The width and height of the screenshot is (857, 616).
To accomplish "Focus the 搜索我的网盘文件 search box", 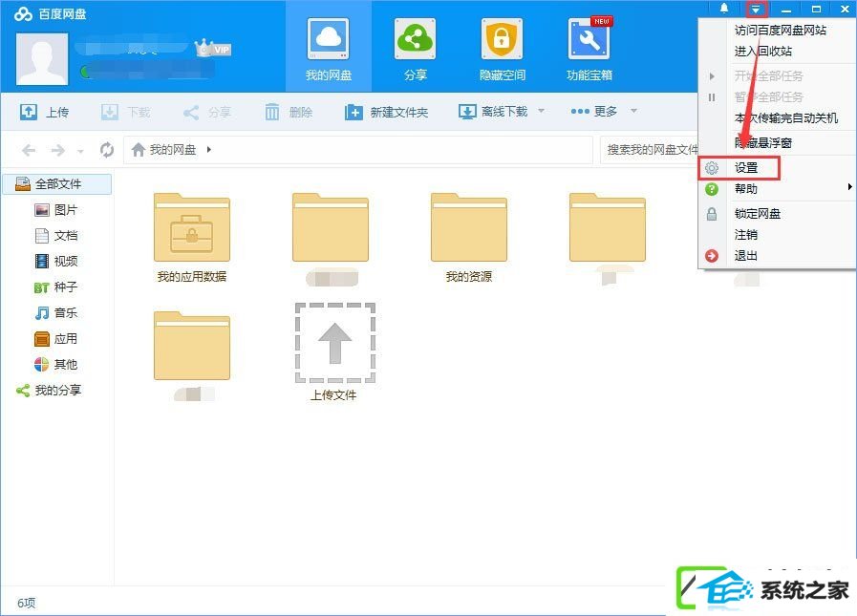I will coord(650,149).
